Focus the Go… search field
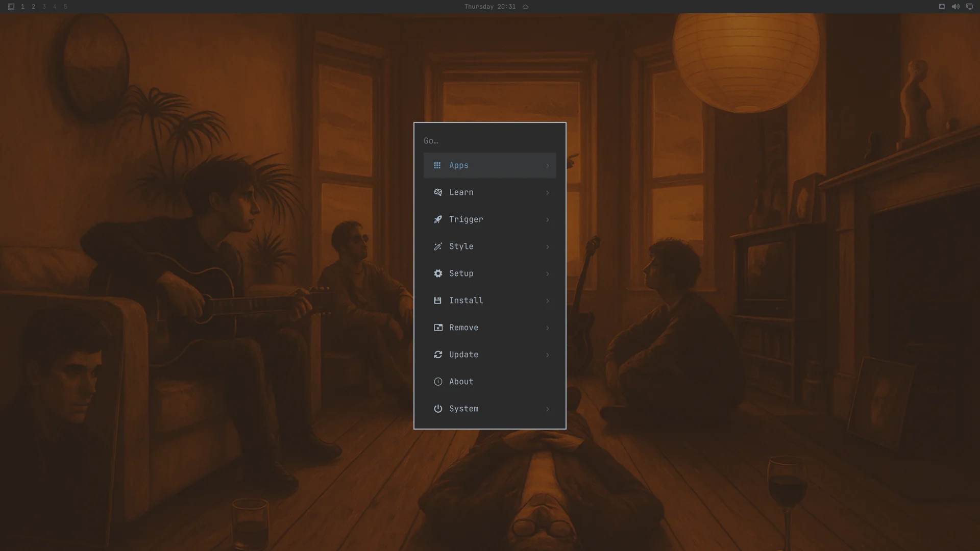The width and height of the screenshot is (980, 551). (x=489, y=141)
